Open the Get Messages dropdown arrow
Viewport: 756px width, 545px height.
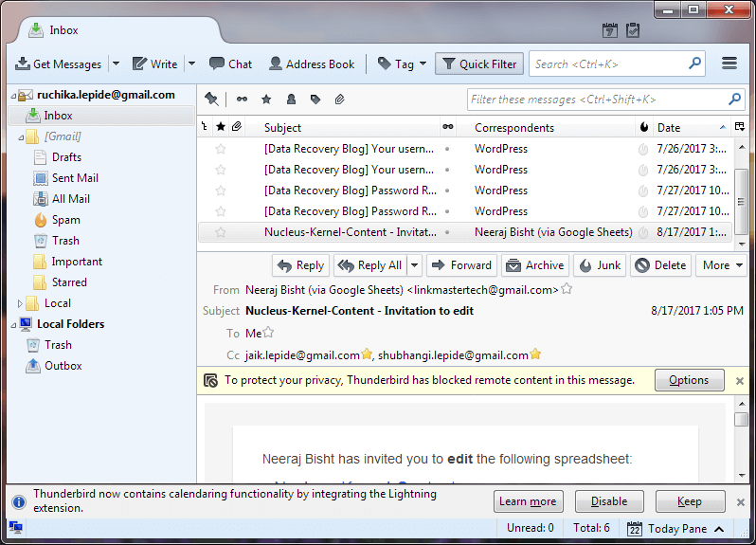117,64
